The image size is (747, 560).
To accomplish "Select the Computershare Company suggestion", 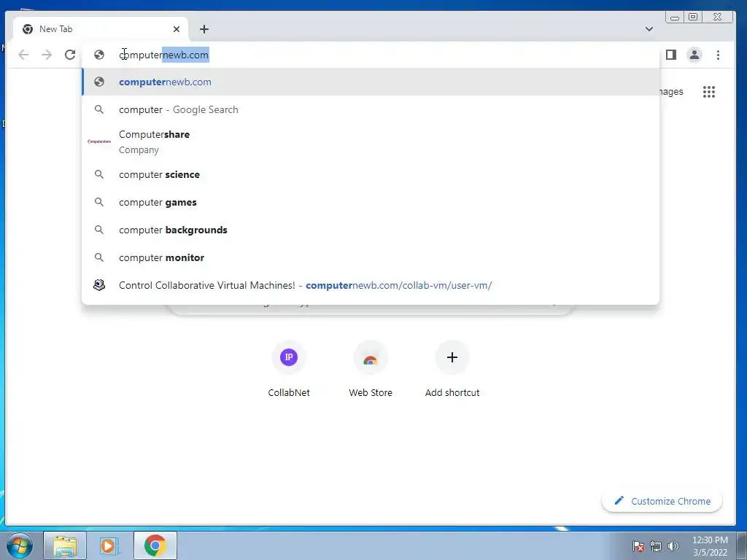I will pyautogui.click(x=371, y=142).
